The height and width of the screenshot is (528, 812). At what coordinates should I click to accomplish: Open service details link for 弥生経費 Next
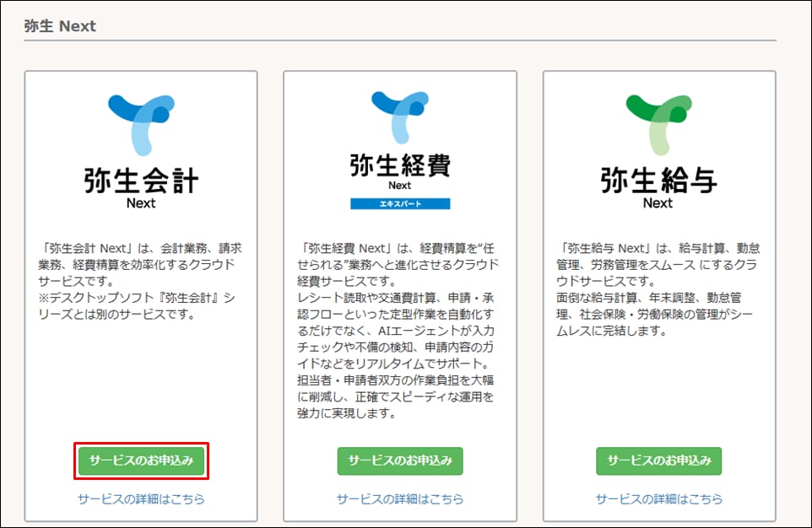click(400, 499)
